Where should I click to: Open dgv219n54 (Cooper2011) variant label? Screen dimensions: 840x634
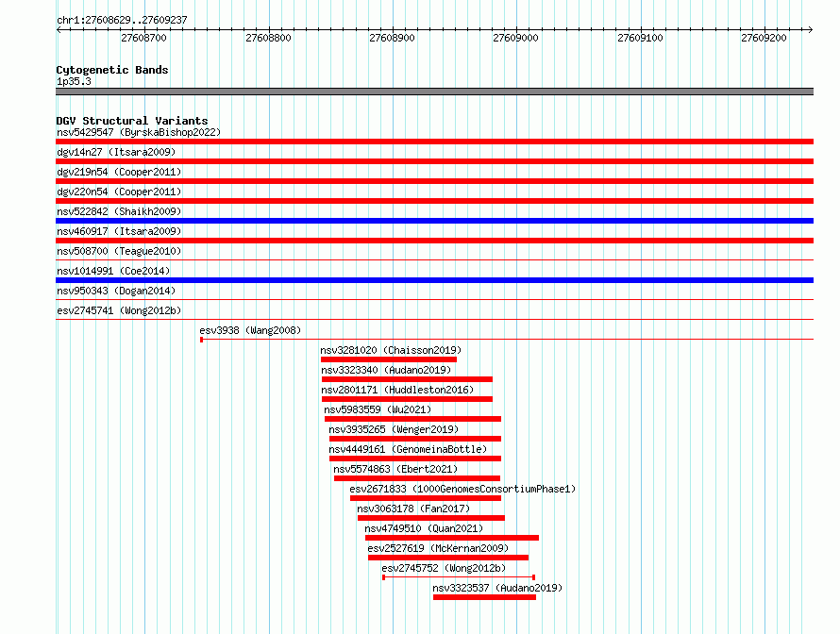click(119, 172)
